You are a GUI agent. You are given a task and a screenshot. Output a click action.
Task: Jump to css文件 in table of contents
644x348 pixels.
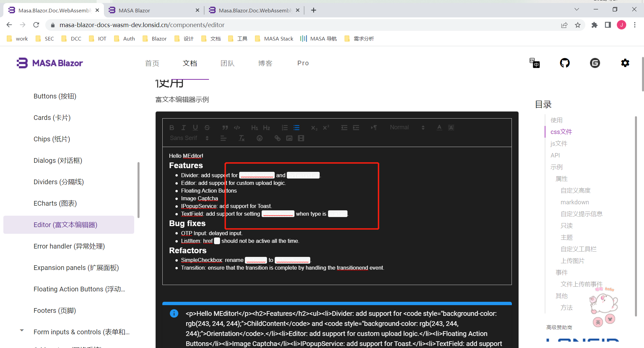(561, 132)
